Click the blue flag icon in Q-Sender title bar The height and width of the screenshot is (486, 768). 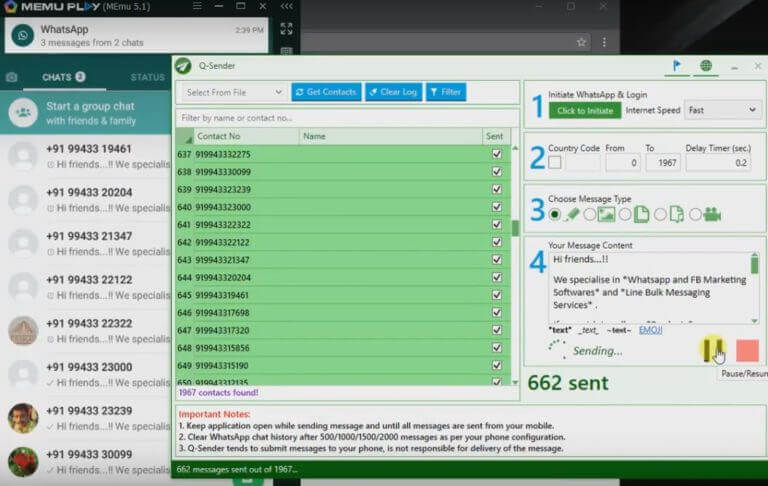click(676, 66)
